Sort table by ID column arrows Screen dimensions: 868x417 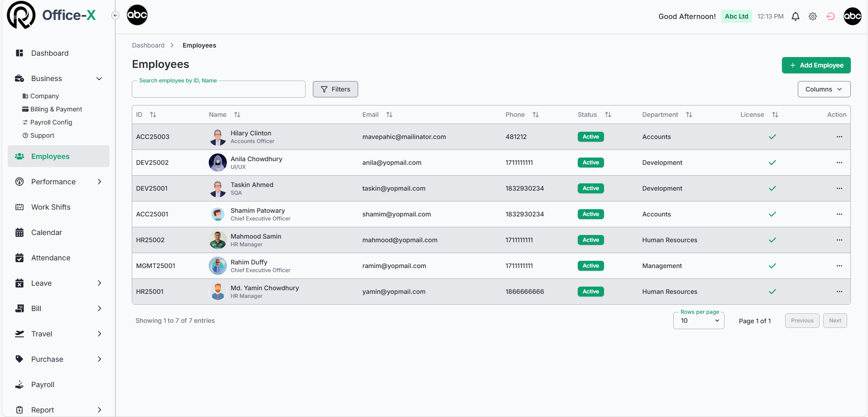pos(153,115)
